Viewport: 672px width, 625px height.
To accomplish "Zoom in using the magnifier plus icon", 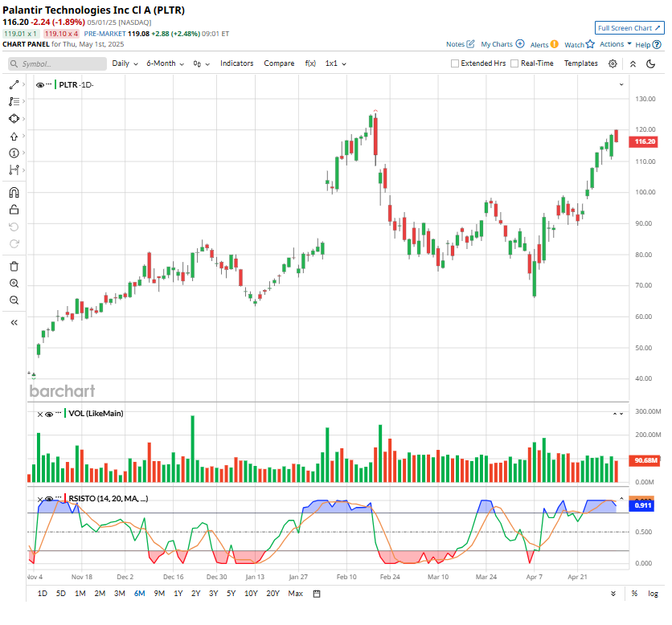I will coord(14,284).
